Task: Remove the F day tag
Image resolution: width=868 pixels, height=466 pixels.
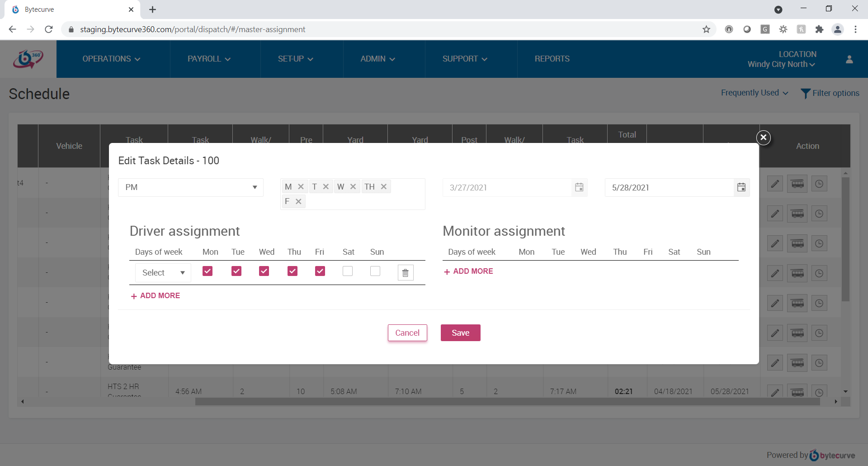Action: tap(298, 201)
